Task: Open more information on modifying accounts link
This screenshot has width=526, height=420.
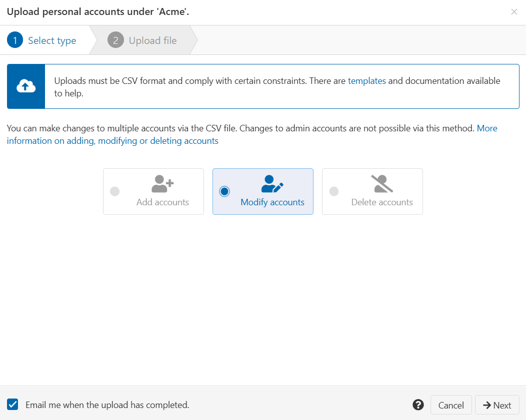Action: coord(112,140)
